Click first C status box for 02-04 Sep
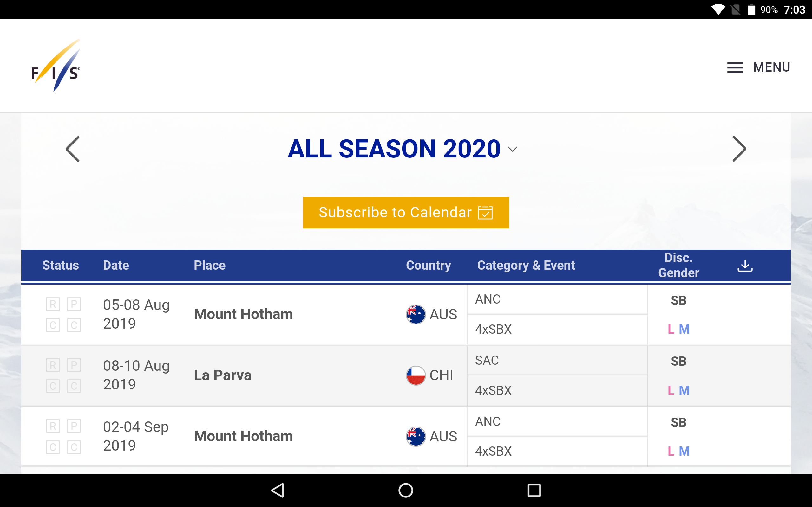Screen dimensions: 812x507 (x=53, y=447)
